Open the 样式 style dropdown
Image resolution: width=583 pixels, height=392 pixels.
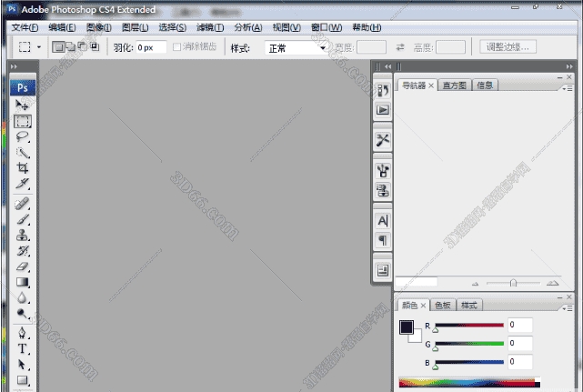click(296, 47)
